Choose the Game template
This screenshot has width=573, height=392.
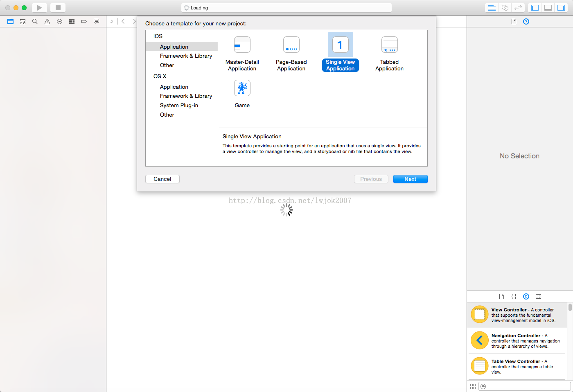pos(242,94)
